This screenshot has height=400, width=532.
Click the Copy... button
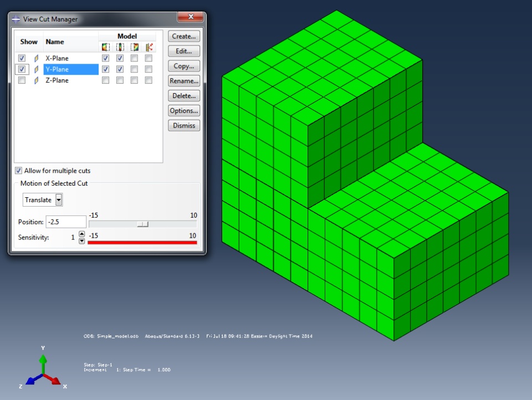pos(184,66)
